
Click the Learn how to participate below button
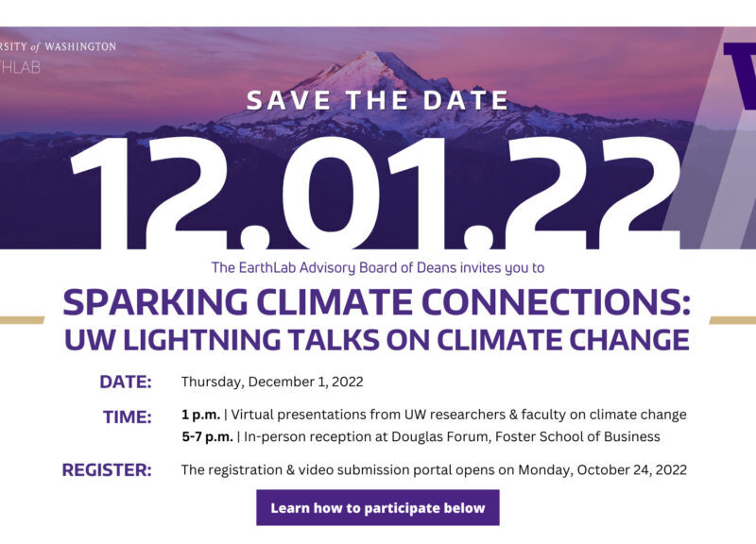tap(377, 508)
